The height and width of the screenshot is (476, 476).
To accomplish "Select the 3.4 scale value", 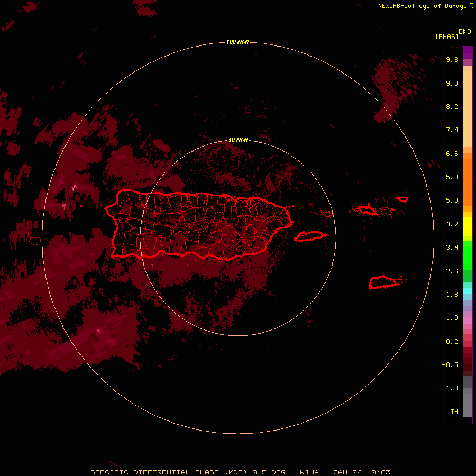I will tap(452, 248).
